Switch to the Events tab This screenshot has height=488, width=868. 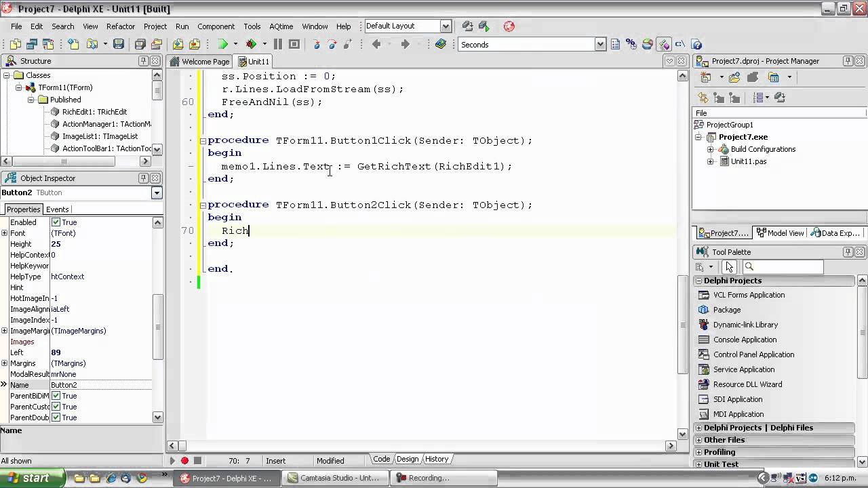click(x=57, y=209)
